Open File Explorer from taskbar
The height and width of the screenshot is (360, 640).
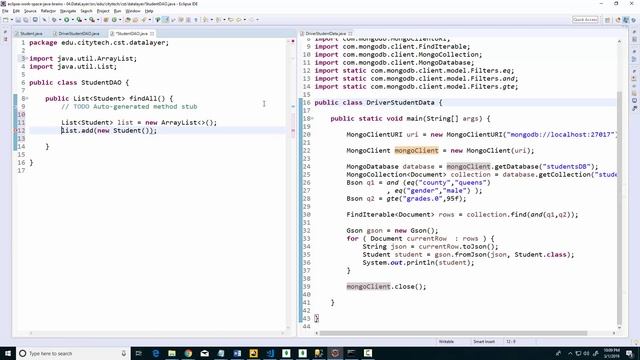click(172, 353)
